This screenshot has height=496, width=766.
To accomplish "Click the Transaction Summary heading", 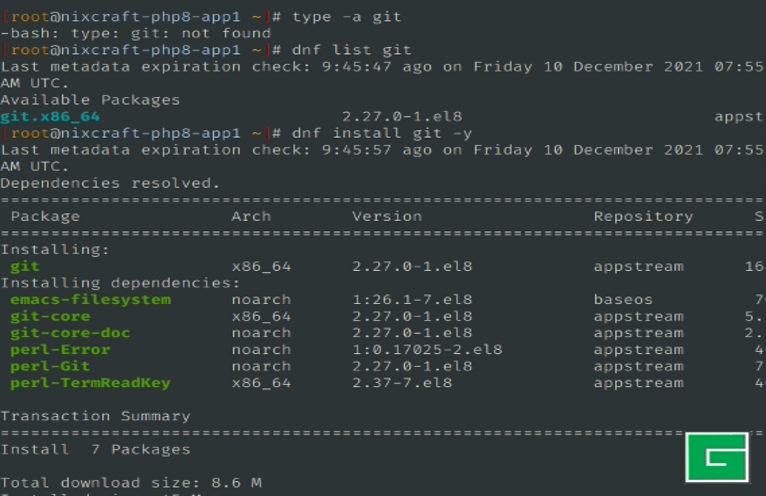I will pos(95,416).
